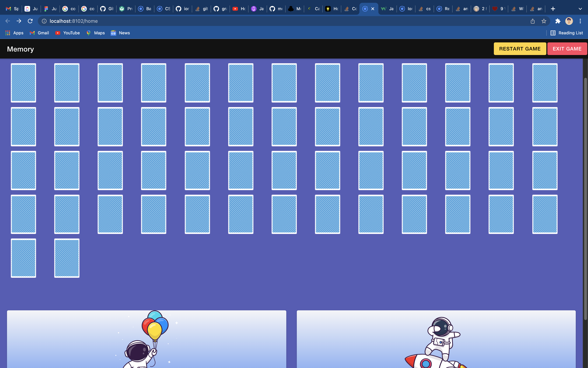588x368 pixels.
Task: Bookmark this page with the star icon
Action: click(x=544, y=21)
